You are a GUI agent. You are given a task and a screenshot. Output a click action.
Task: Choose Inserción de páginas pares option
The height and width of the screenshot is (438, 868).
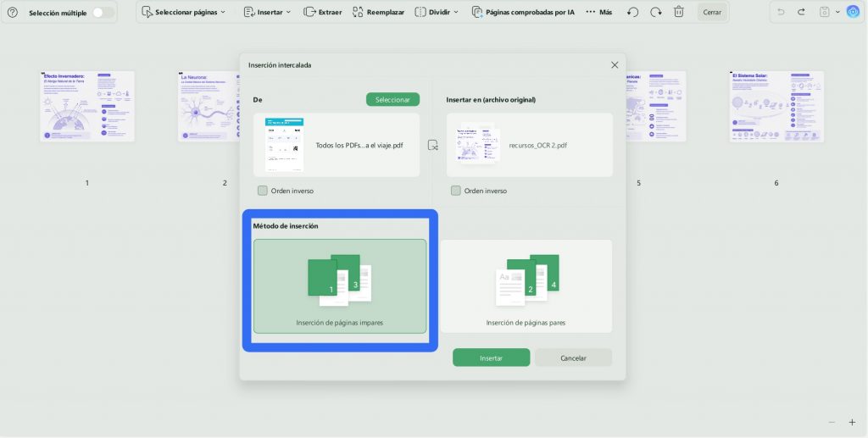(x=526, y=286)
